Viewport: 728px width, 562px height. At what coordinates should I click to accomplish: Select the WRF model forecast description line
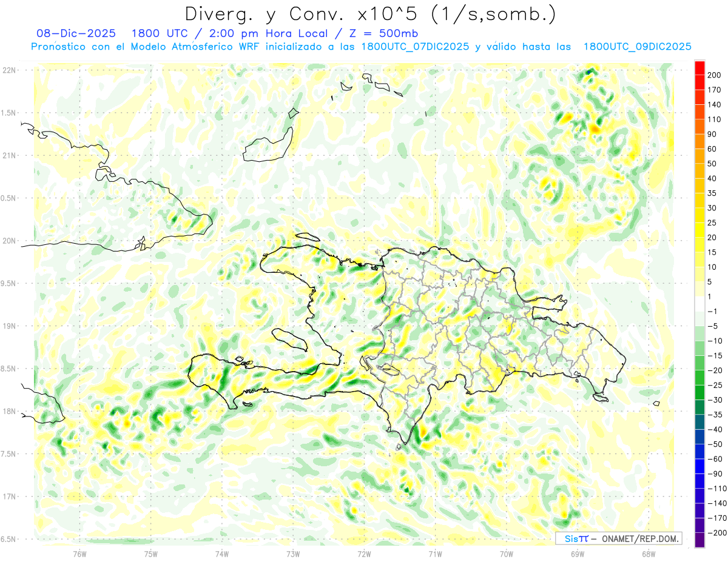click(362, 46)
